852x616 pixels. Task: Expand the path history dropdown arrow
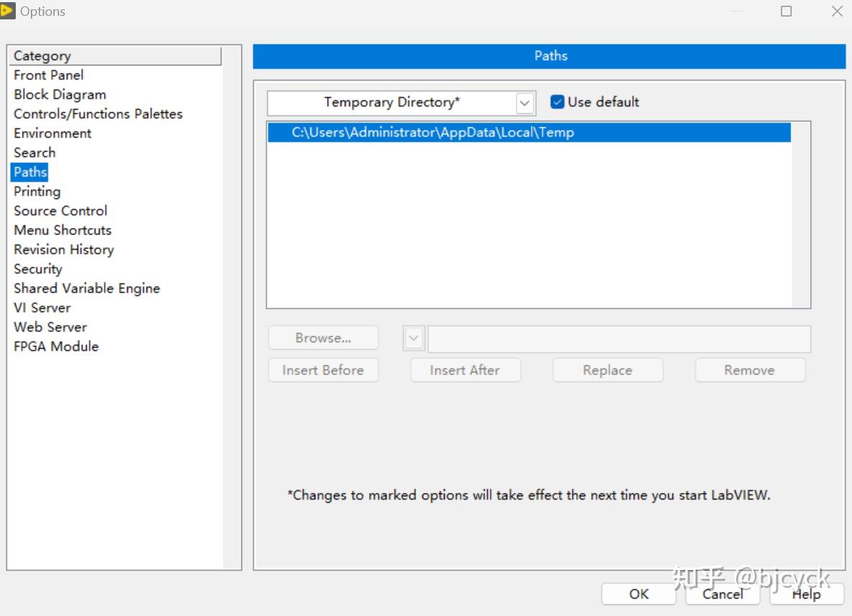[414, 338]
